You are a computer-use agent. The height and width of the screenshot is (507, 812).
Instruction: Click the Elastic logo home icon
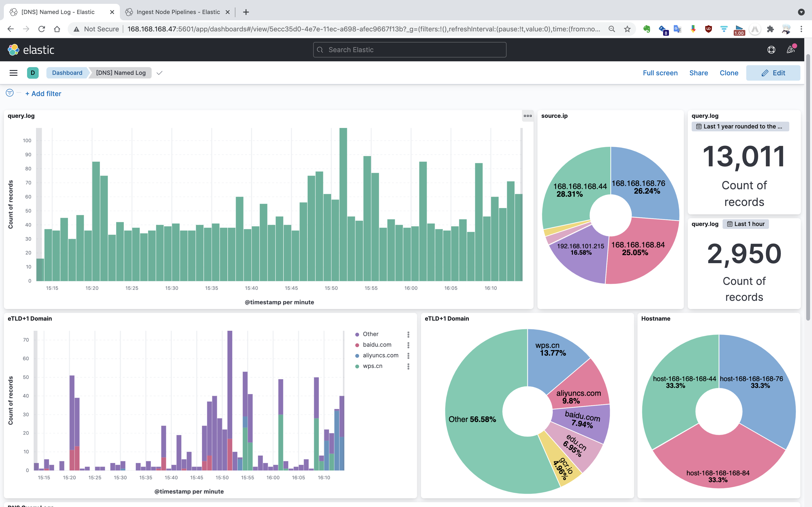click(14, 50)
